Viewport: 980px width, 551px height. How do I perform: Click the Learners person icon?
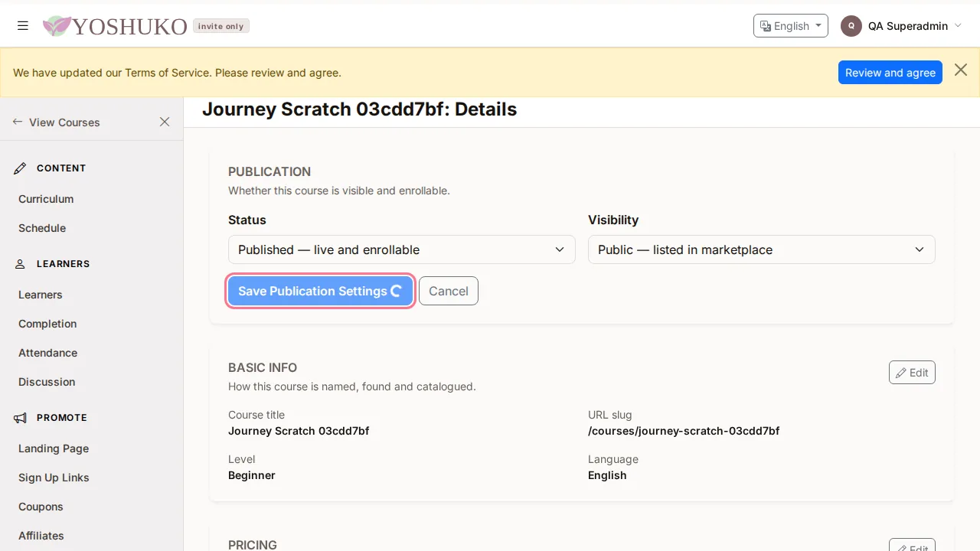pyautogui.click(x=21, y=264)
